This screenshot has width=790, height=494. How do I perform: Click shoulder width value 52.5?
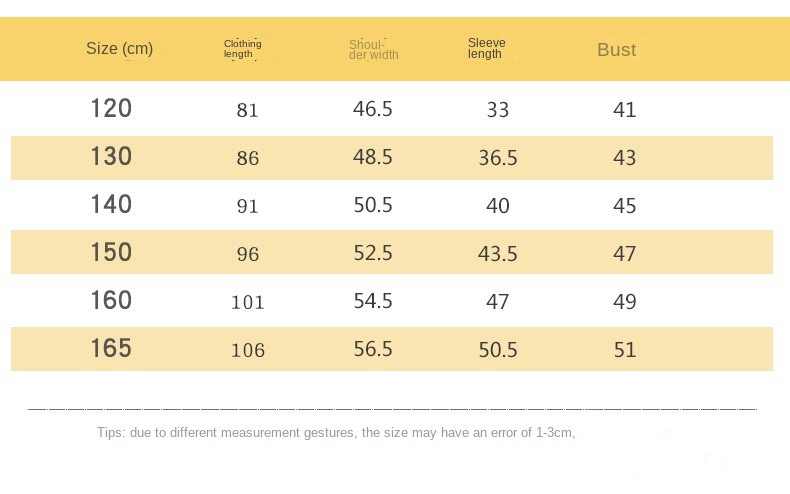(373, 253)
